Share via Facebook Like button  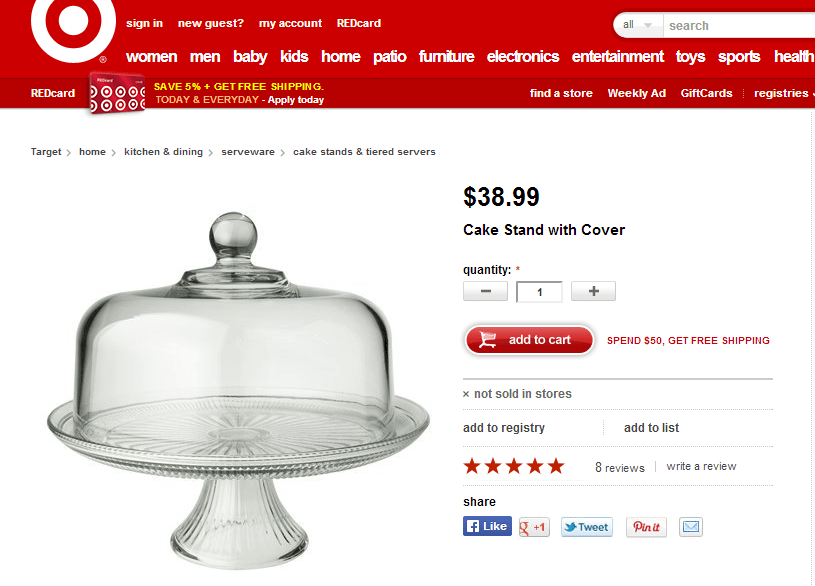[487, 526]
